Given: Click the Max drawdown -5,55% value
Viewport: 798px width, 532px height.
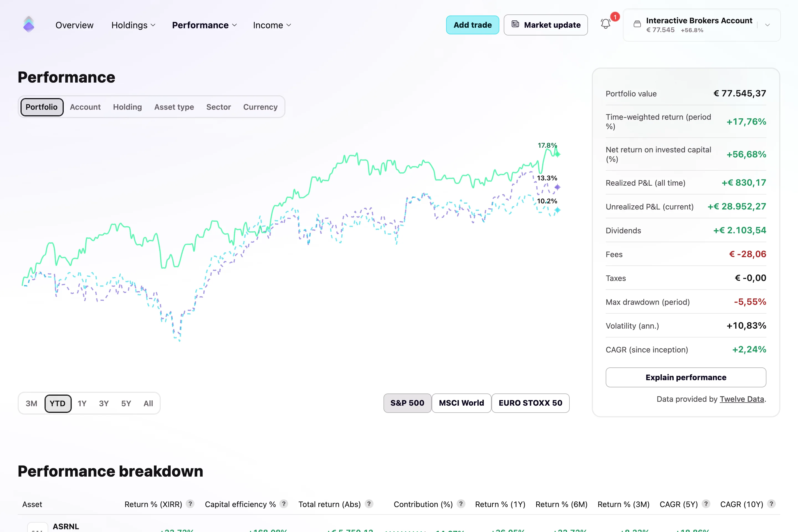Looking at the screenshot, I should [x=750, y=302].
